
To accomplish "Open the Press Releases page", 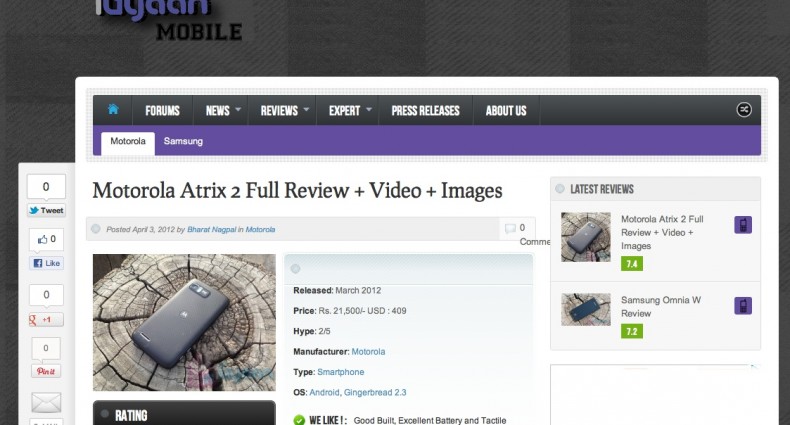I will [x=425, y=111].
